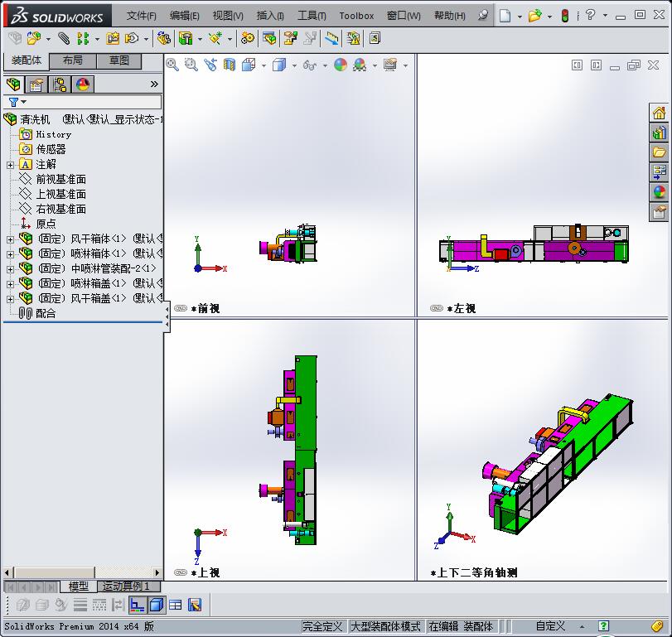Switch to the 布局 tab

[x=73, y=60]
